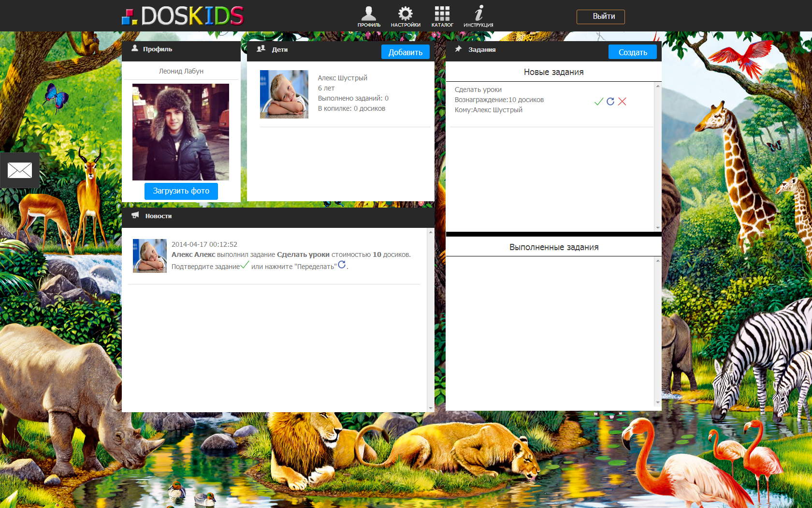This screenshot has width=812, height=508.
Task: Click the Дети panel title
Action: tap(280, 49)
